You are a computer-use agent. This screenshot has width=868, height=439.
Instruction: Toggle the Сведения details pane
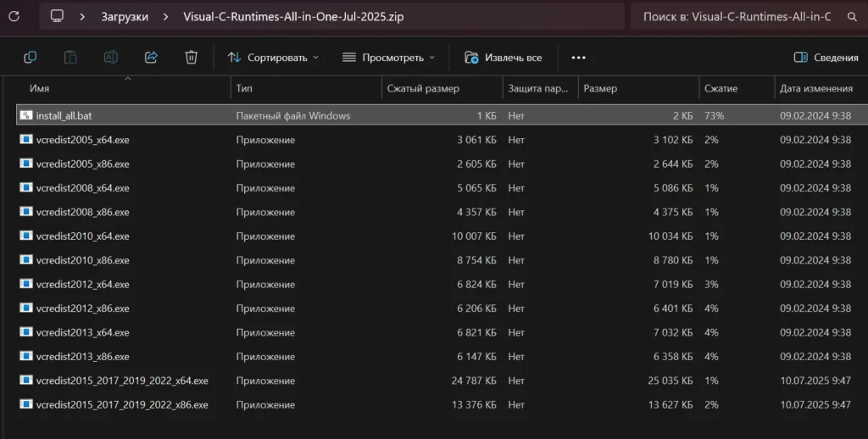(x=826, y=58)
